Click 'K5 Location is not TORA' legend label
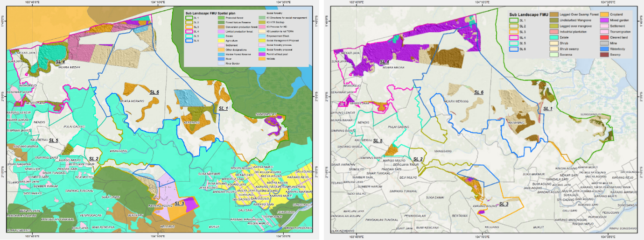This screenshot has width=644, height=240. tap(280, 31)
